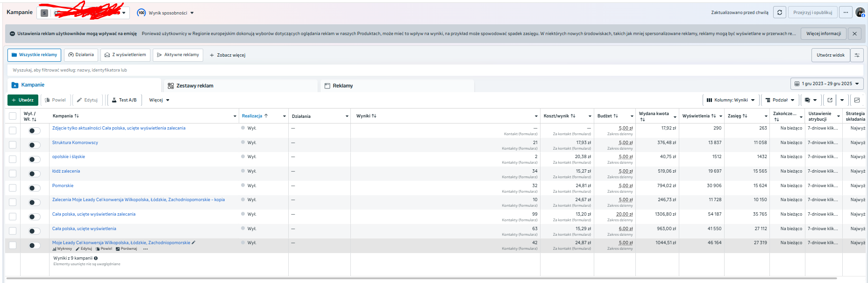868x283 pixels.
Task: Toggle on the 'opolskie i śląskie' campaign switch
Action: point(34,160)
